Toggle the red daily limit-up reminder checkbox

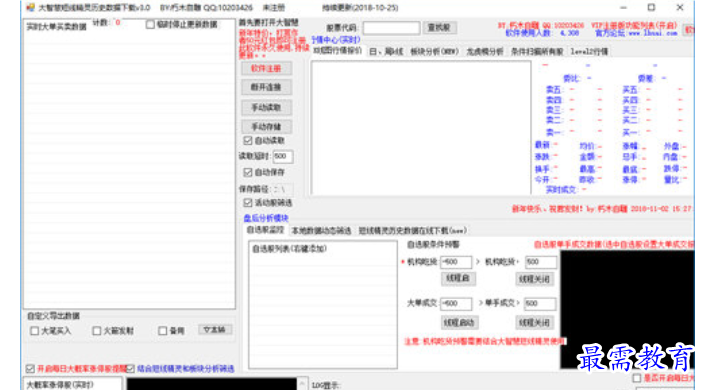pos(30,369)
